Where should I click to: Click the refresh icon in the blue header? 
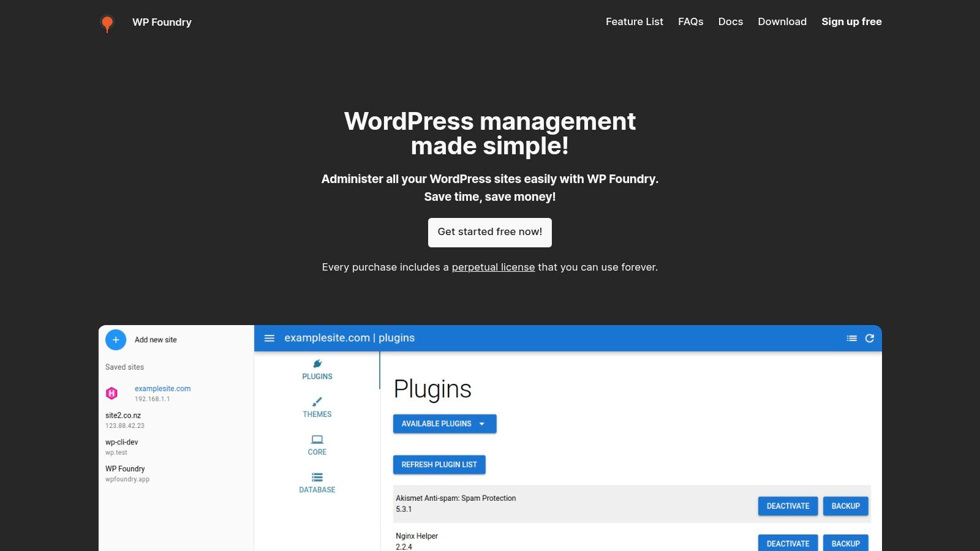tap(869, 338)
